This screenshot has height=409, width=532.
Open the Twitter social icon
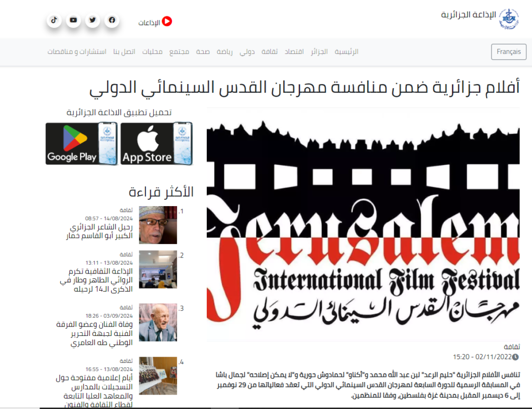coord(92,20)
